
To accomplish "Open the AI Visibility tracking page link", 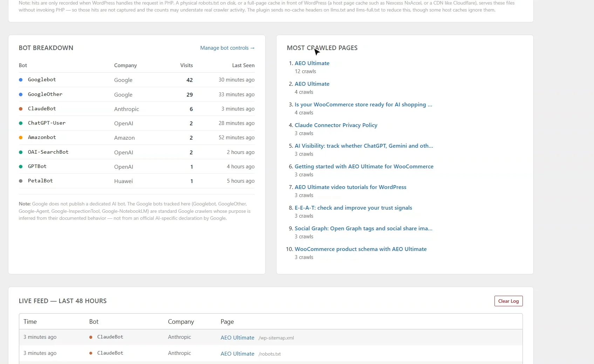I will click(364, 146).
